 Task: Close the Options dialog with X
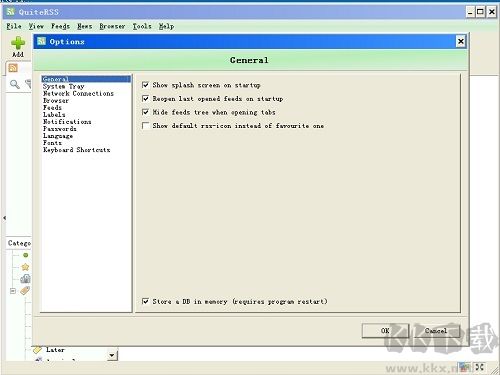click(x=461, y=41)
